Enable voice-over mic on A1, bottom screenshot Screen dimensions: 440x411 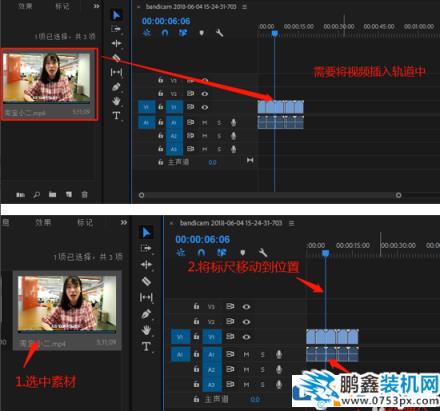(x=279, y=354)
